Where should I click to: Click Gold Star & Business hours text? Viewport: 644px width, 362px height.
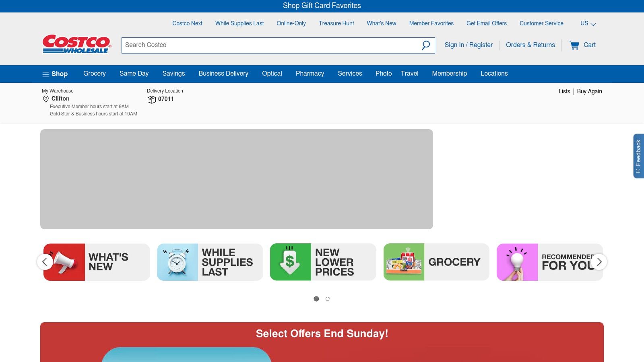coord(93,114)
